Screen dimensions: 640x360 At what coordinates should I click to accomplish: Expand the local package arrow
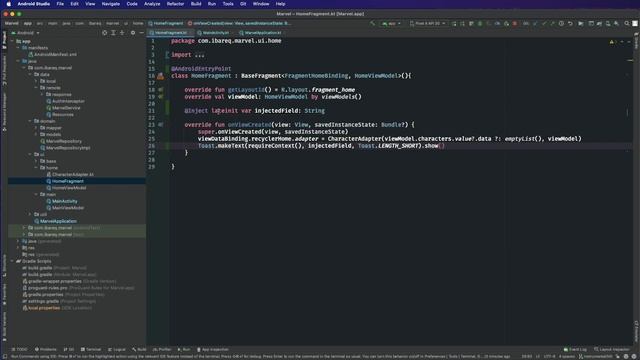36,81
